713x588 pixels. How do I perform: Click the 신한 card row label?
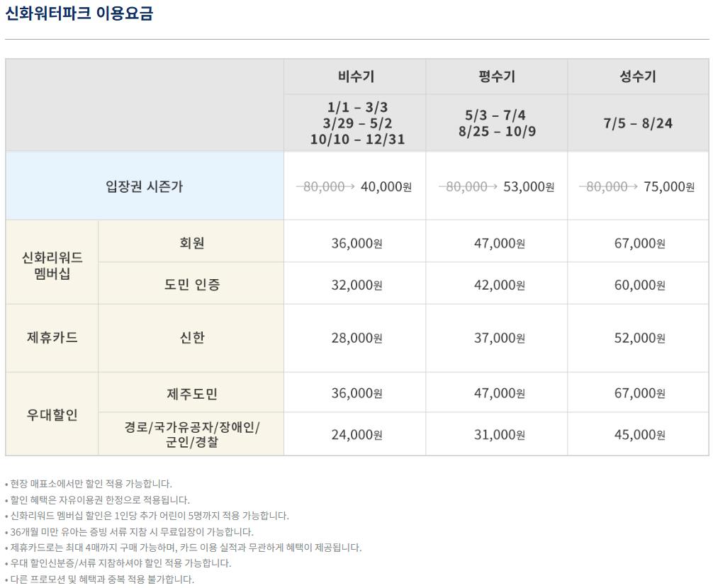[192, 338]
